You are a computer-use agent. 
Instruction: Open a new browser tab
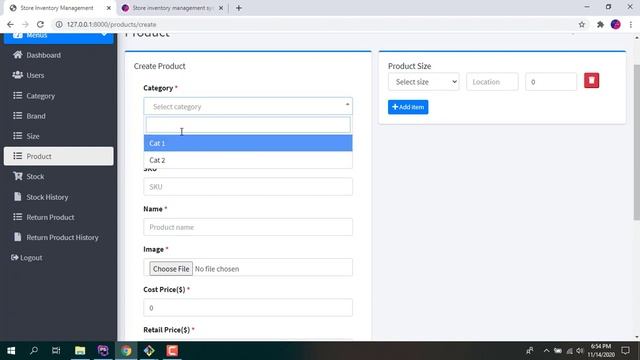(239, 8)
